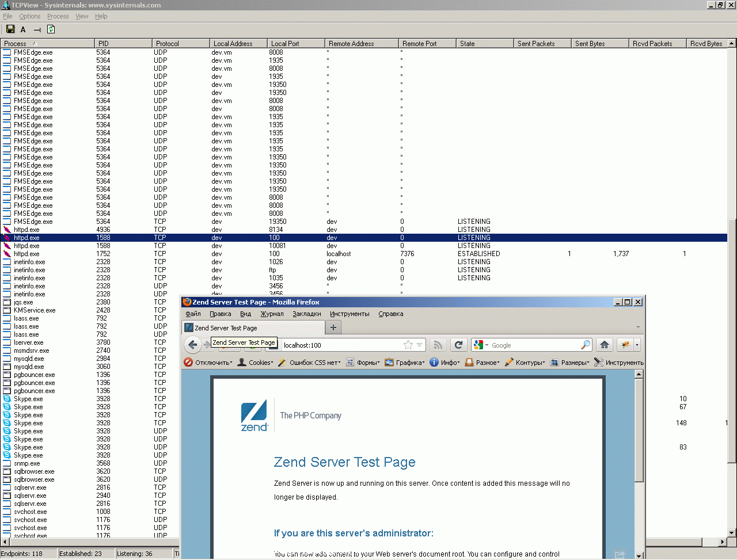
Task: Click the 'Zend Server Test Page' heading
Action: click(344, 462)
